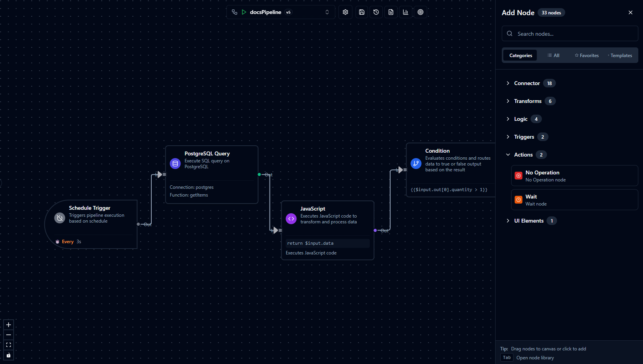
Task: Expand the Connector category
Action: [x=527, y=83]
